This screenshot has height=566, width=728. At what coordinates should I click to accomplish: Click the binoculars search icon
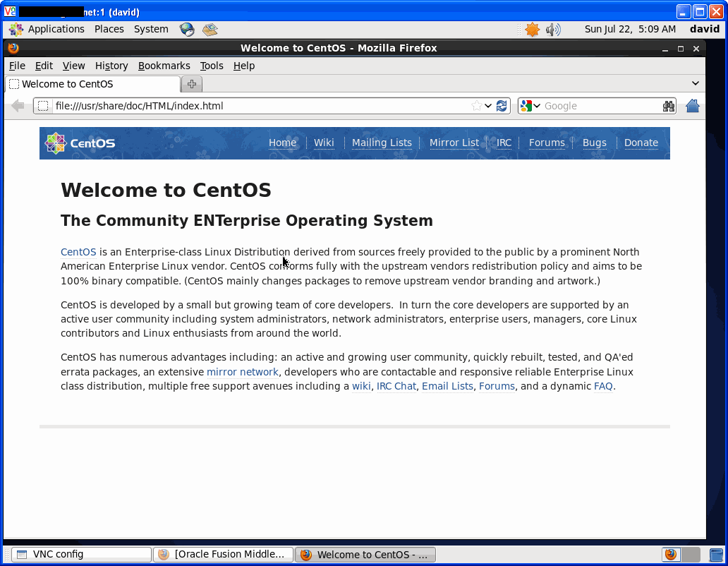668,107
